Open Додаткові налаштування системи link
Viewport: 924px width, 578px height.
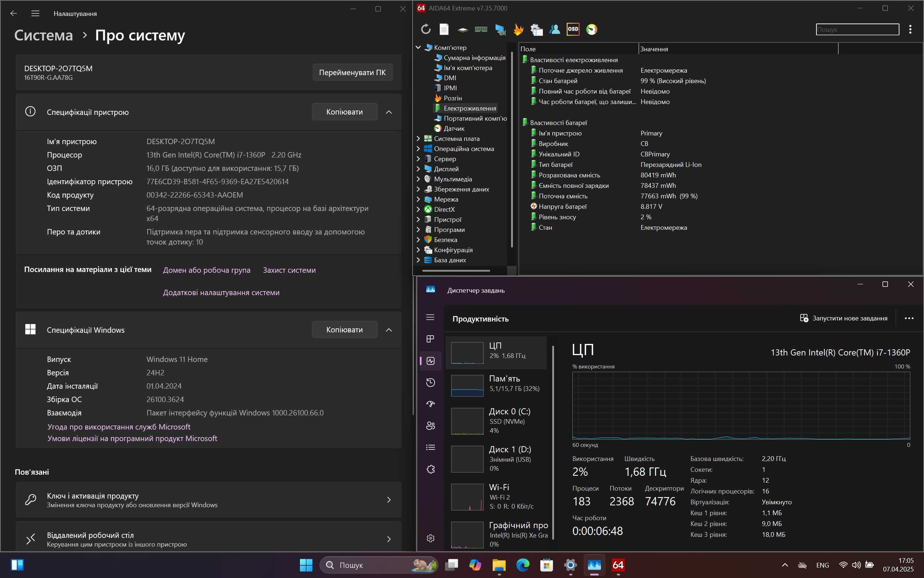coord(221,293)
